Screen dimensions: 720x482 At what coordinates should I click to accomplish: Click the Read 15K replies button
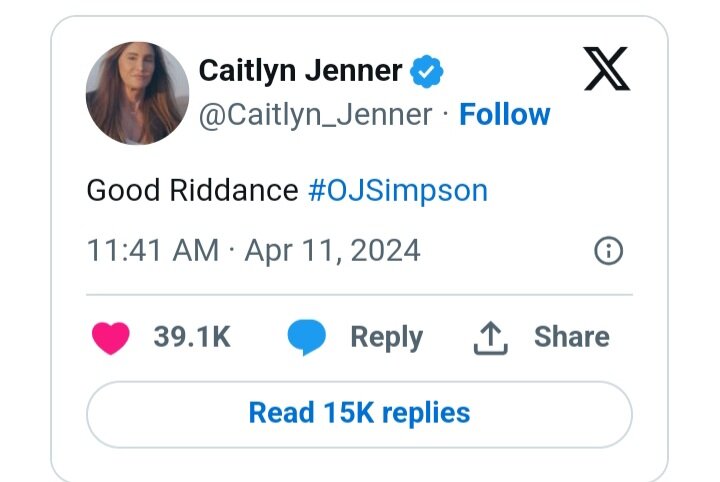(359, 414)
